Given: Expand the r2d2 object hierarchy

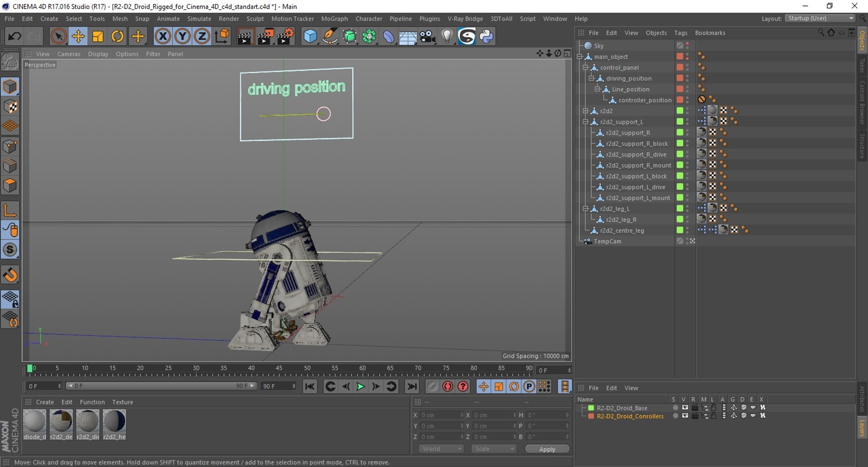Looking at the screenshot, I should coord(585,111).
